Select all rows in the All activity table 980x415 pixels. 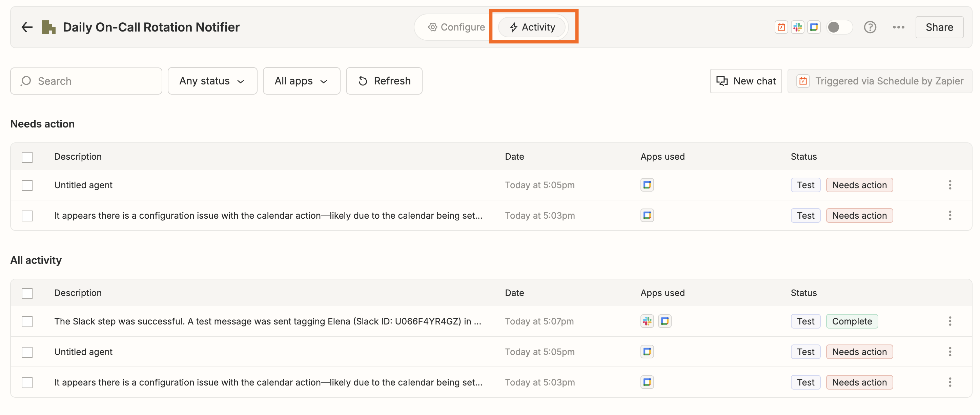[x=27, y=293]
